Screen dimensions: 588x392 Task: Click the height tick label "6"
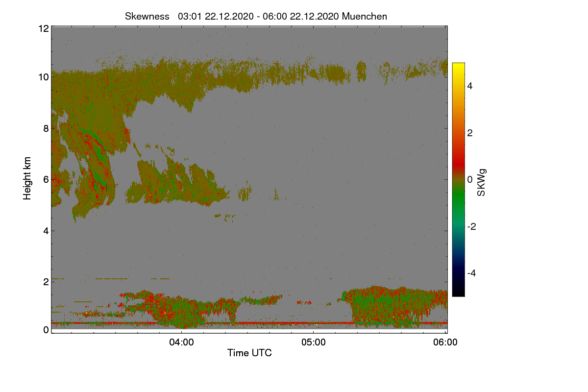point(46,179)
